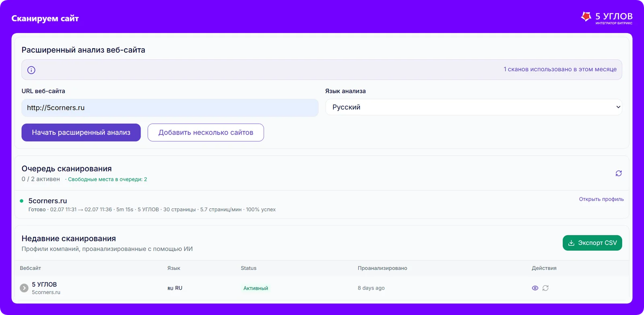Expand the 5 УГЛОВ row with the chevron
The width and height of the screenshot is (644, 315).
[24, 288]
